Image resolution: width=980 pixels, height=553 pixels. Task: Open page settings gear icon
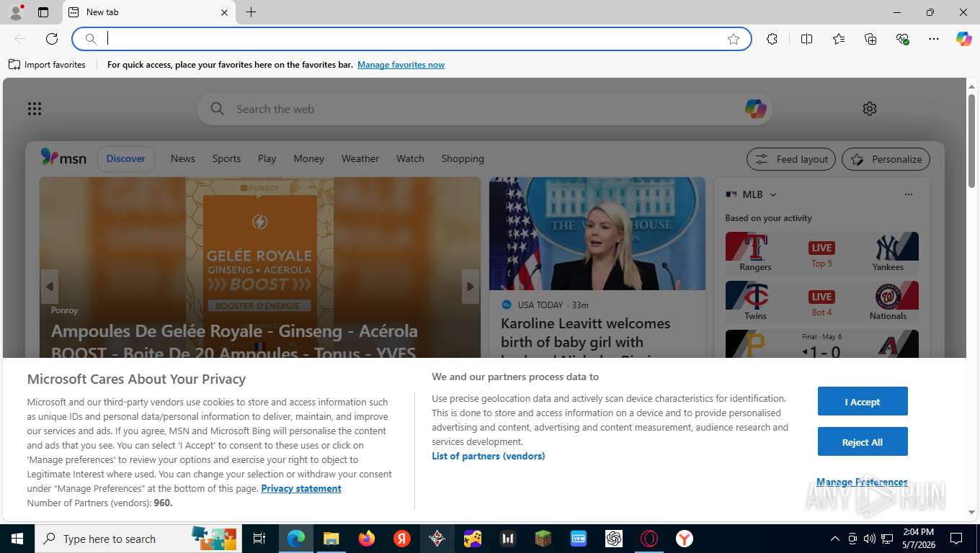point(870,109)
